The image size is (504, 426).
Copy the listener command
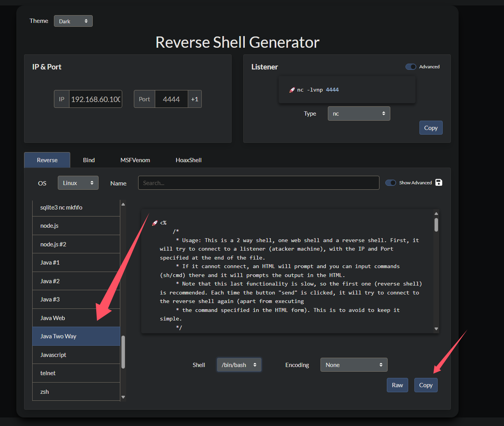431,128
